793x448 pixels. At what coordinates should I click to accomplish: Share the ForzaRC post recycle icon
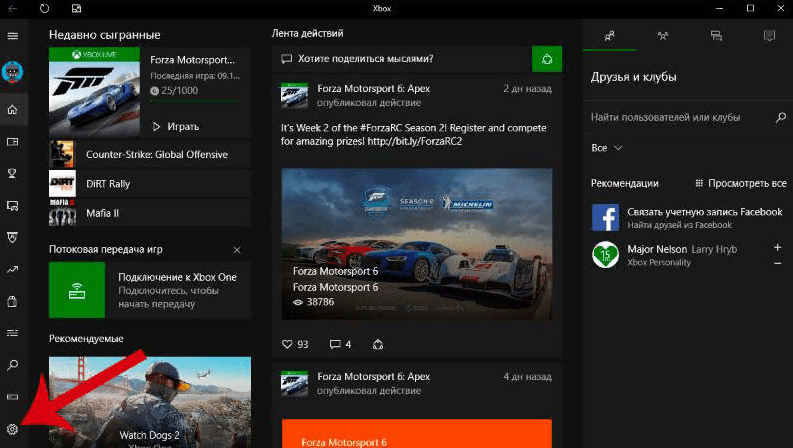378,344
